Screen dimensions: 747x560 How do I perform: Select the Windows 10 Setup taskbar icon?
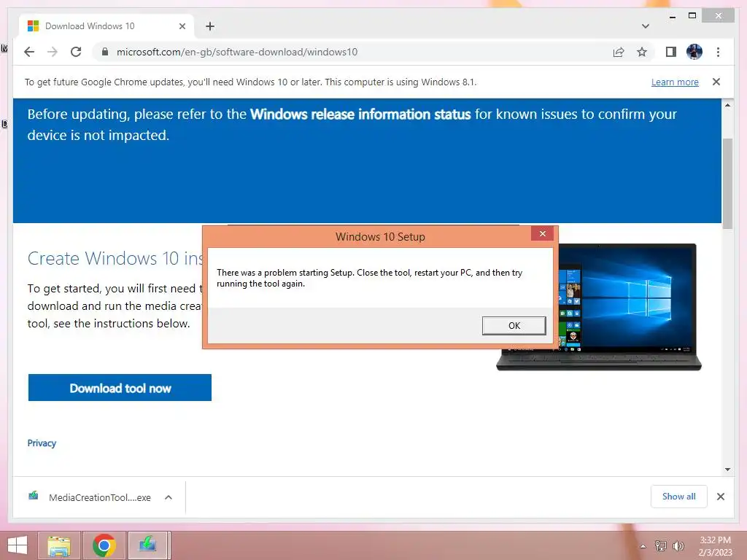(147, 545)
